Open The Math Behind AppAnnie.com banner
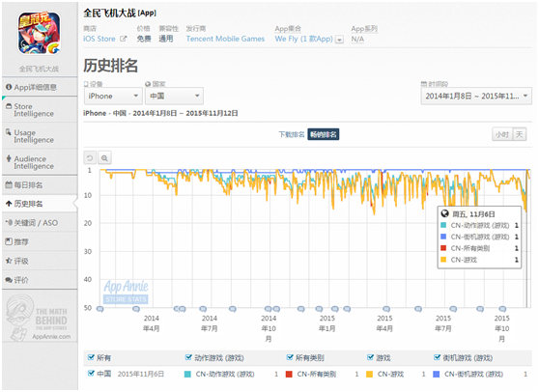539x392 pixels. click(x=40, y=318)
